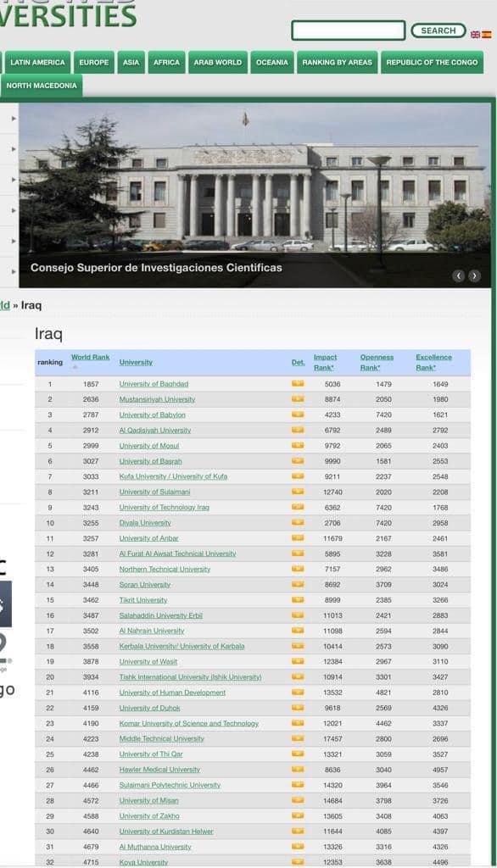Open details icon for Middle Technical University

[298, 738]
